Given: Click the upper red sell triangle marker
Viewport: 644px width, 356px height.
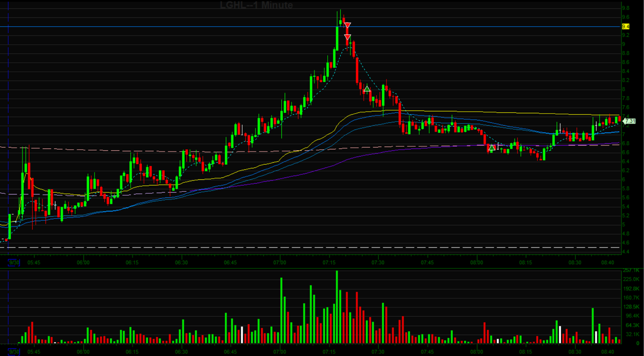Looking at the screenshot, I should 348,26.
